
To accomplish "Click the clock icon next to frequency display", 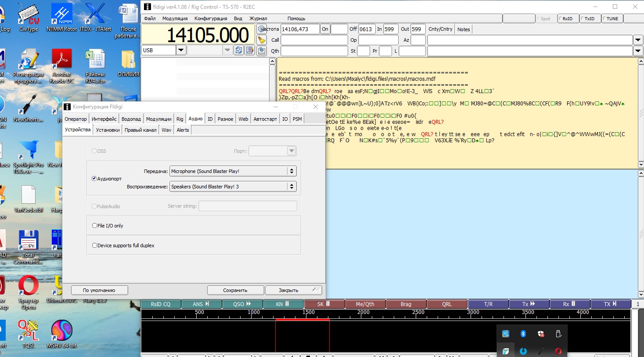I will (x=262, y=29).
